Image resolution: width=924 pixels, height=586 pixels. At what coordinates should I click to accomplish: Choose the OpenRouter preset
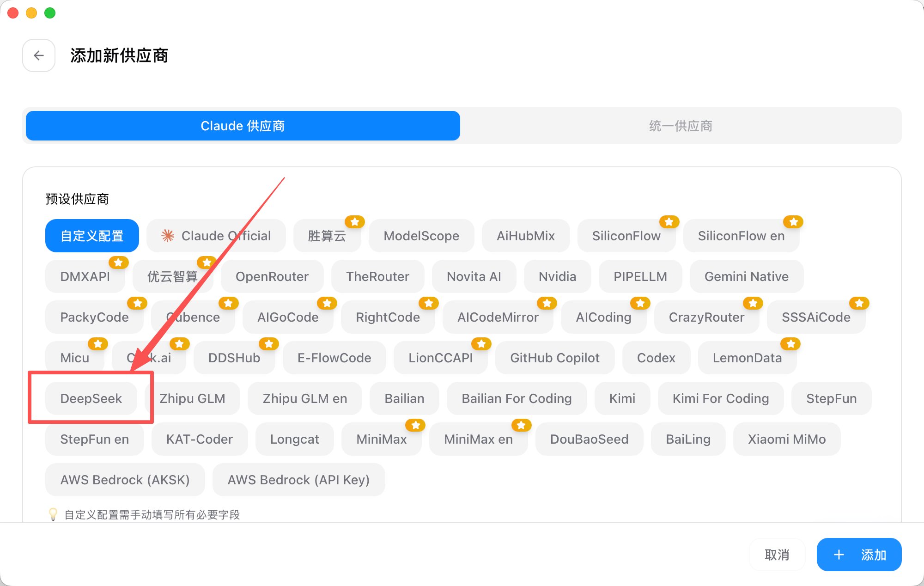272,276
